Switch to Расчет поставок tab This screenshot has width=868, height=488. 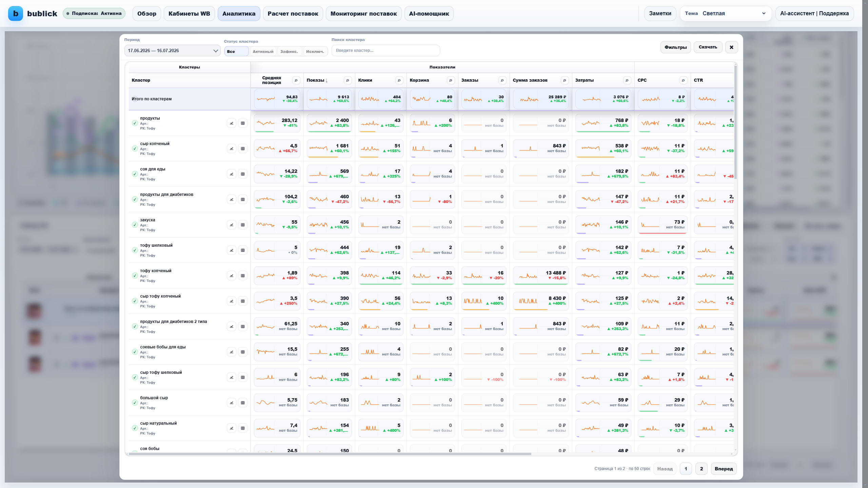(x=293, y=14)
